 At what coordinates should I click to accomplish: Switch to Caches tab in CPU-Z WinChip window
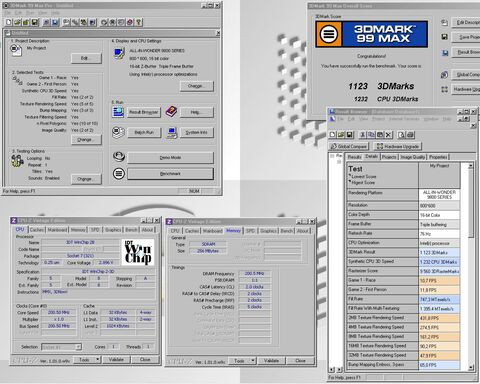click(x=37, y=230)
